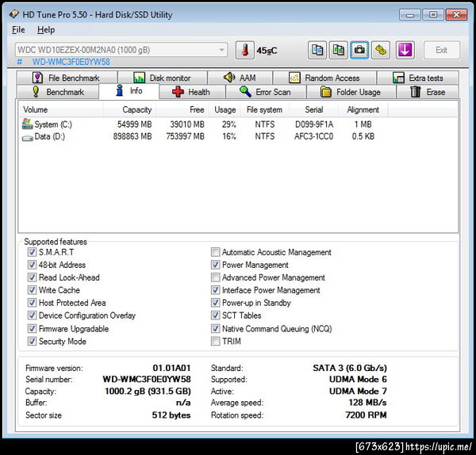
Task: Sort by the Usage column header
Action: (225, 110)
